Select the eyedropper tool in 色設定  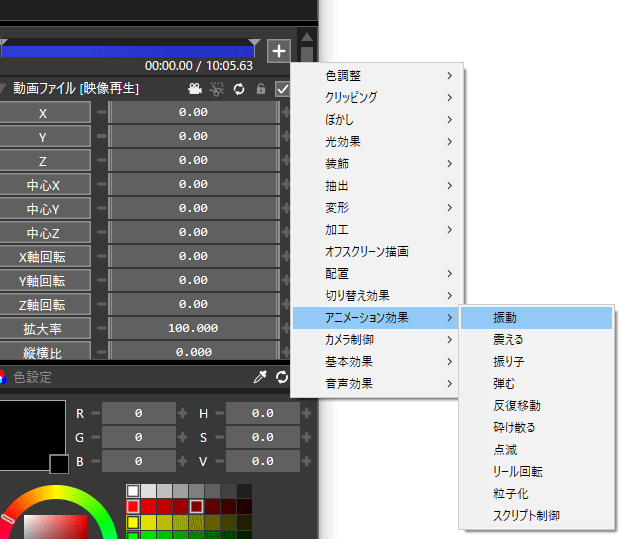[260, 377]
